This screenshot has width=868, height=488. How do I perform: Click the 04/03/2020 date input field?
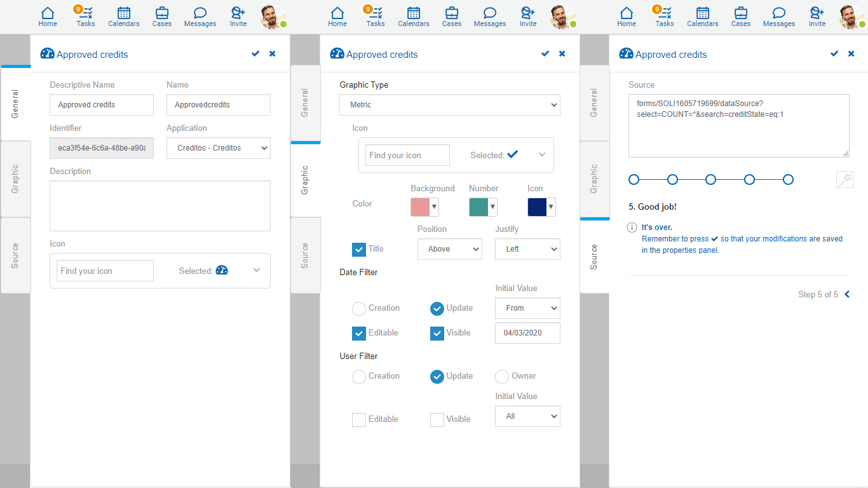point(527,333)
